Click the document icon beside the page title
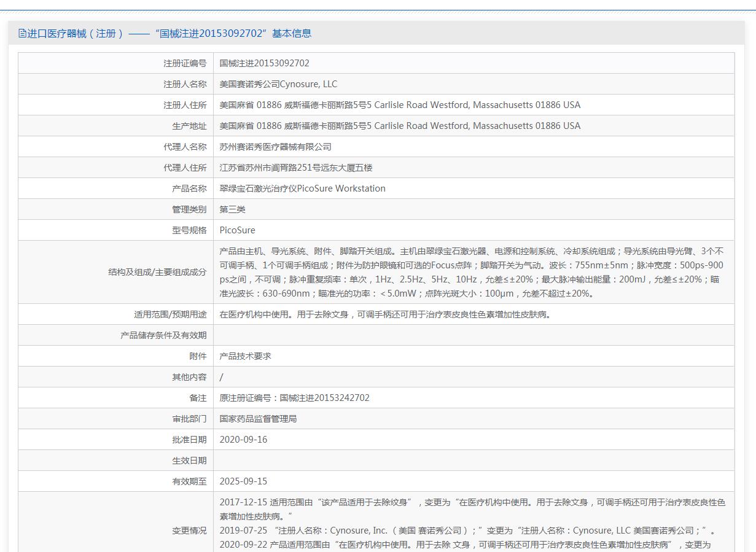 click(22, 33)
